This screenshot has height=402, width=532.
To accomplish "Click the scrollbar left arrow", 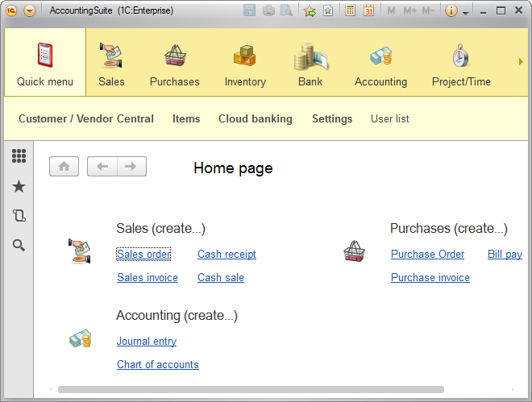I will coord(51,389).
